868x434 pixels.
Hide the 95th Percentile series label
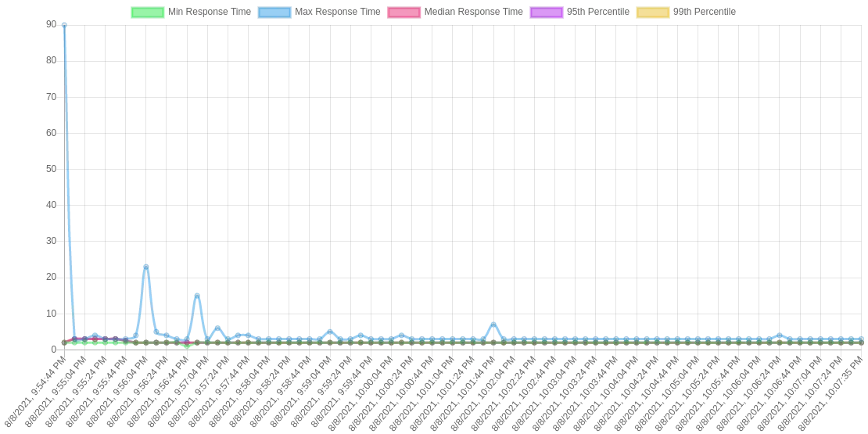[x=598, y=12]
